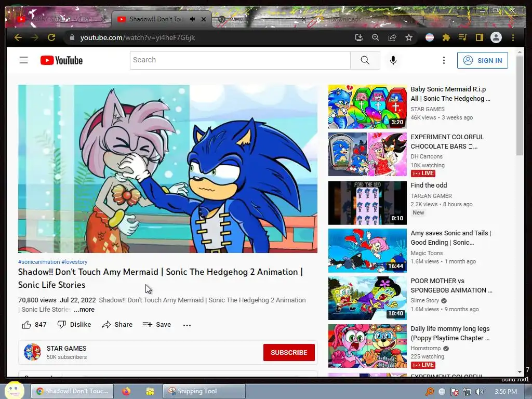Open Chrome three-dot menu
This screenshot has height=399, width=532.
coord(513,37)
